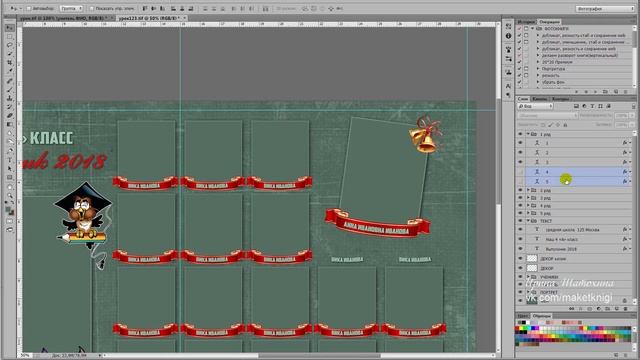Toggle visibility of ТЕКСТ group

pos(520,221)
